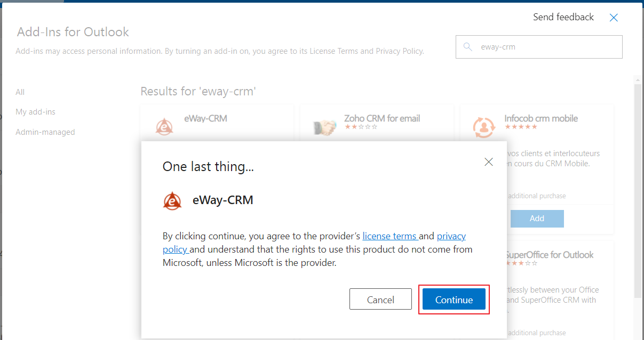Cancel the add-in installation
Viewport: 644px width, 340px height.
click(x=380, y=299)
